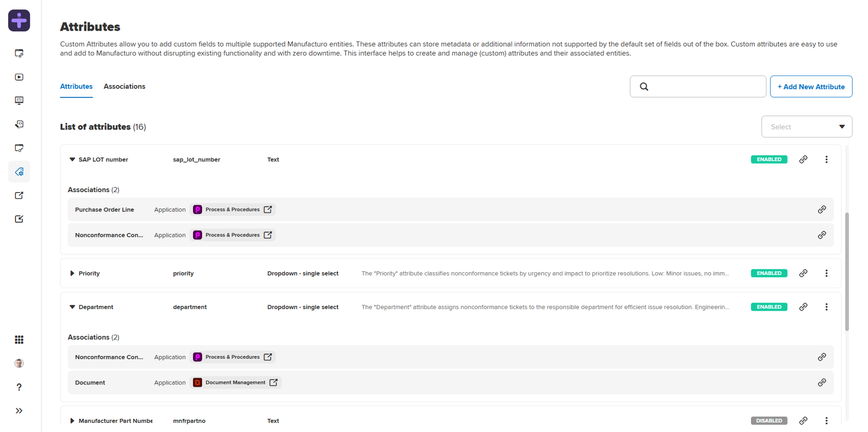The image size is (868, 432).
Task: Expand the Priority attribute row
Action: click(72, 273)
